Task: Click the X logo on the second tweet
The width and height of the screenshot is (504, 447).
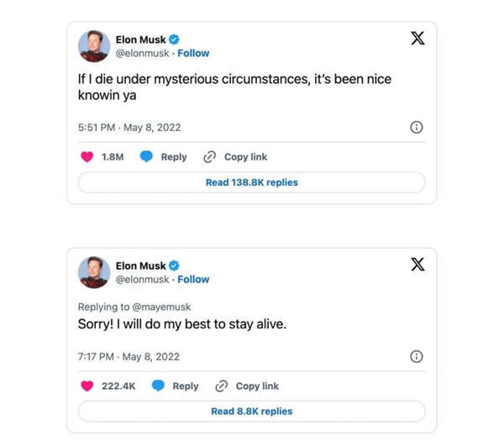Action: [x=417, y=264]
